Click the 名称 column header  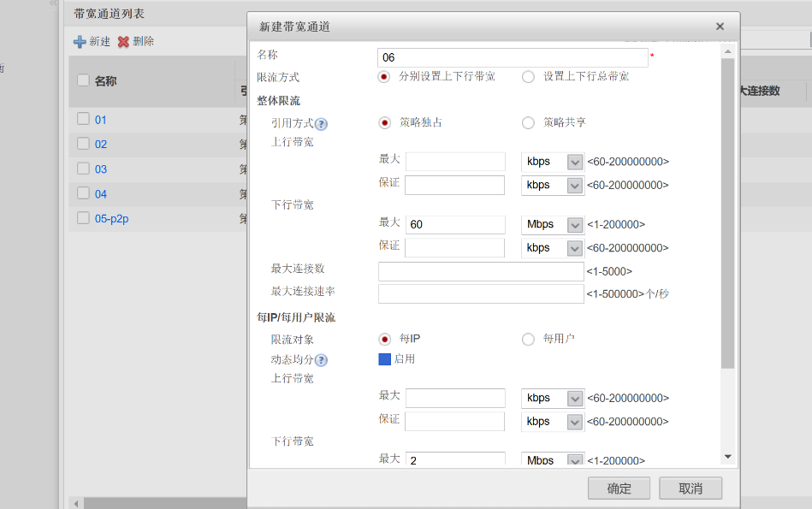[x=105, y=81]
